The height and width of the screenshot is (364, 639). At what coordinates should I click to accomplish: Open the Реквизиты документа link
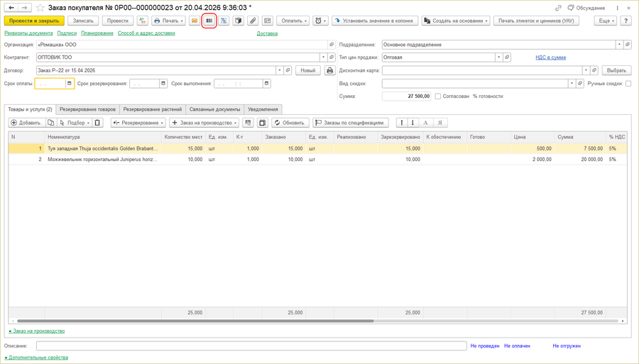click(28, 33)
